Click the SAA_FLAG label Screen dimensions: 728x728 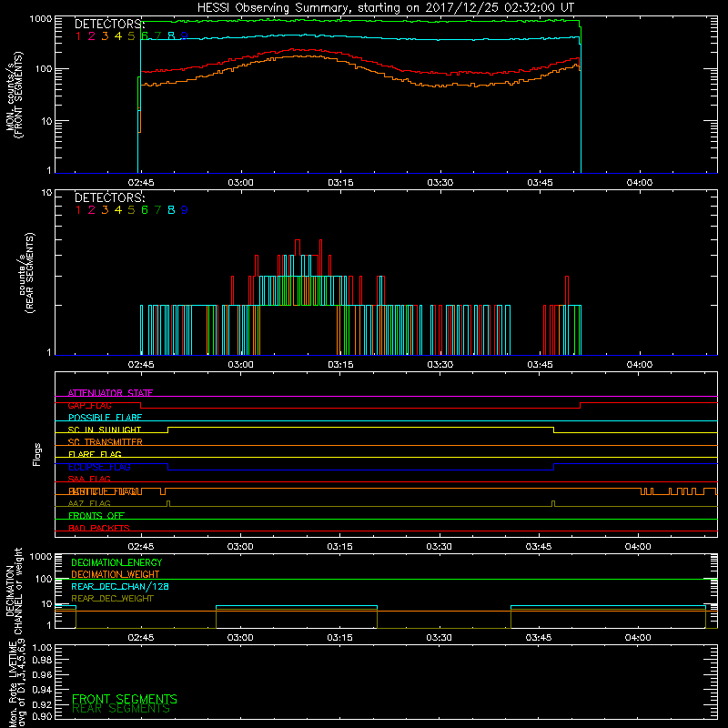[x=89, y=479]
